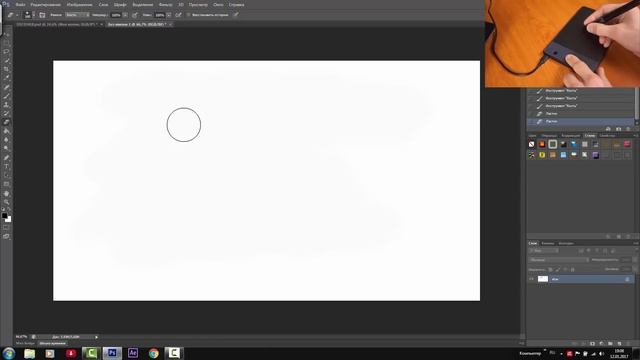Toggle airbrush mode in options bar
The image size is (640, 360).
pos(178,15)
